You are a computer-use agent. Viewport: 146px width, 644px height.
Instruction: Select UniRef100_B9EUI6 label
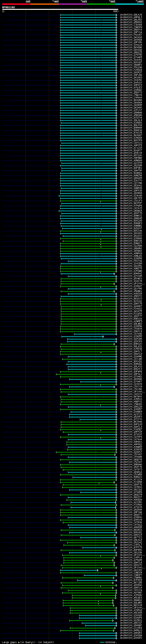click(x=131, y=319)
